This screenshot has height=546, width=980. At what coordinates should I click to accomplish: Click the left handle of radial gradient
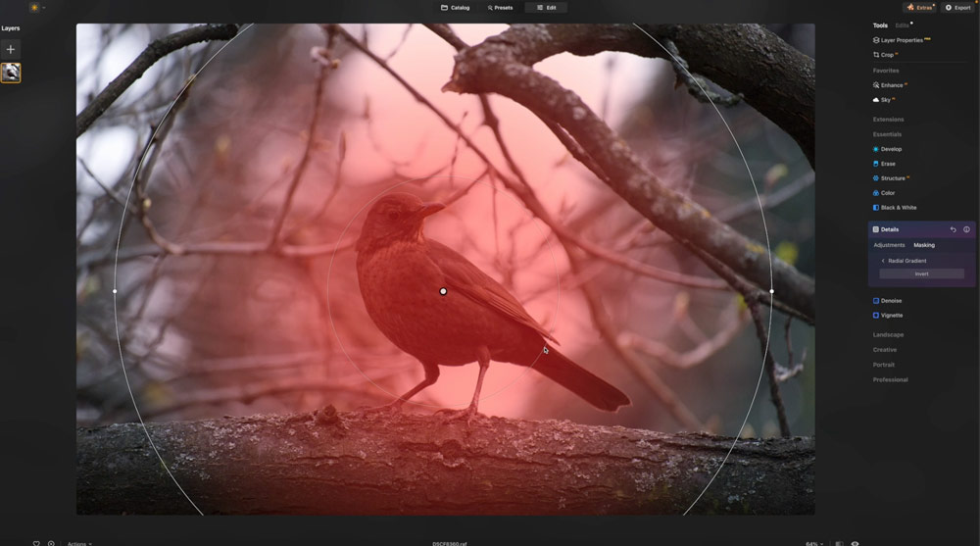(x=115, y=291)
